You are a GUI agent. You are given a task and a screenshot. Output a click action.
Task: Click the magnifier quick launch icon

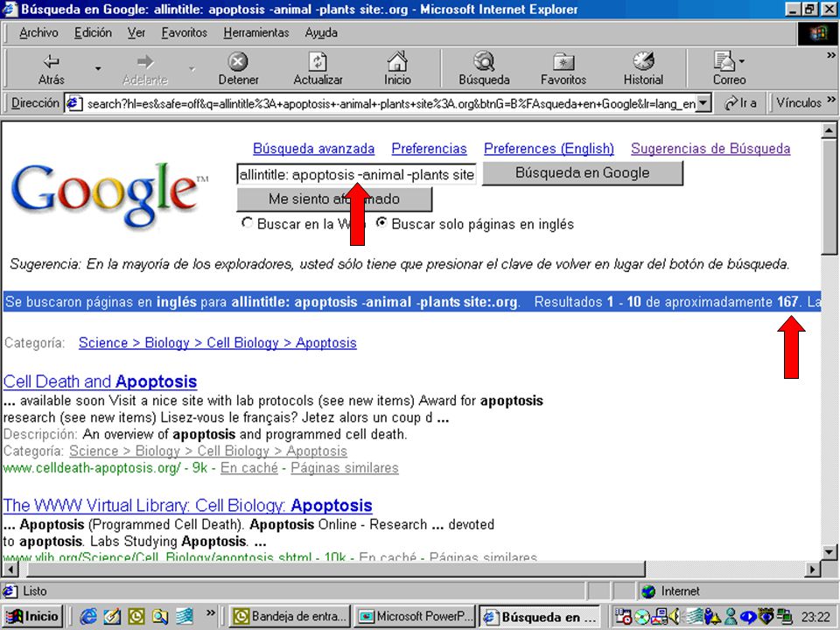coord(159,617)
